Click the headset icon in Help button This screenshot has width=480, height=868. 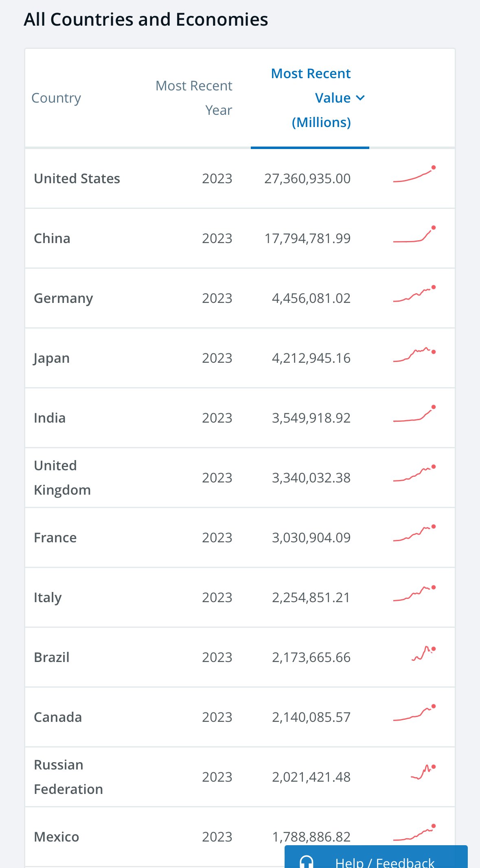coord(307,861)
